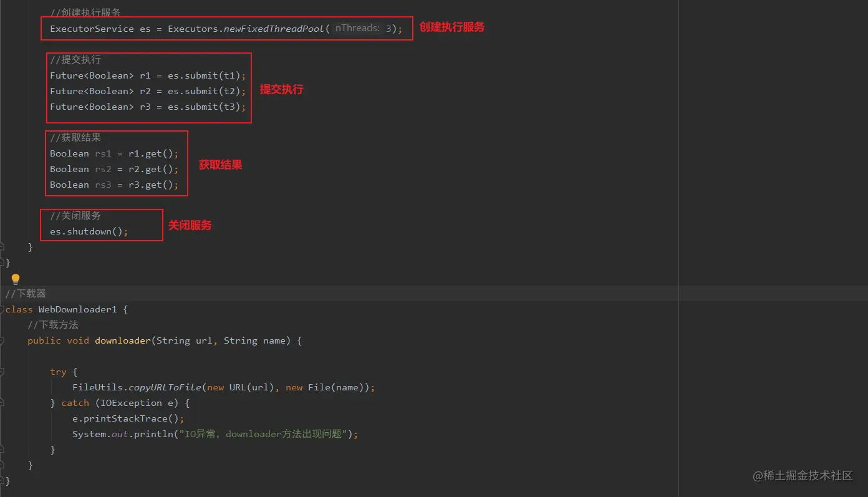Collapse the fold marker beside the try block
This screenshot has height=497, width=868.
pyautogui.click(x=2, y=372)
